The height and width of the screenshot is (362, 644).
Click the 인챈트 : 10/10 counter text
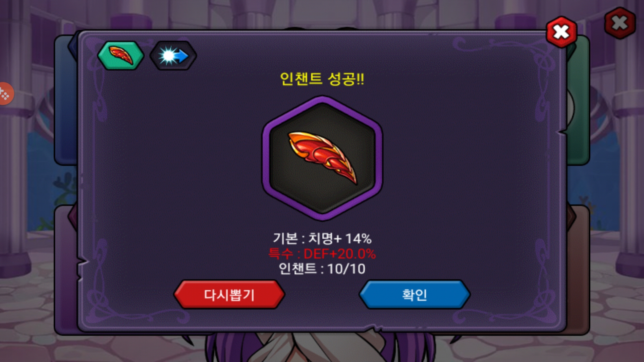tap(322, 269)
